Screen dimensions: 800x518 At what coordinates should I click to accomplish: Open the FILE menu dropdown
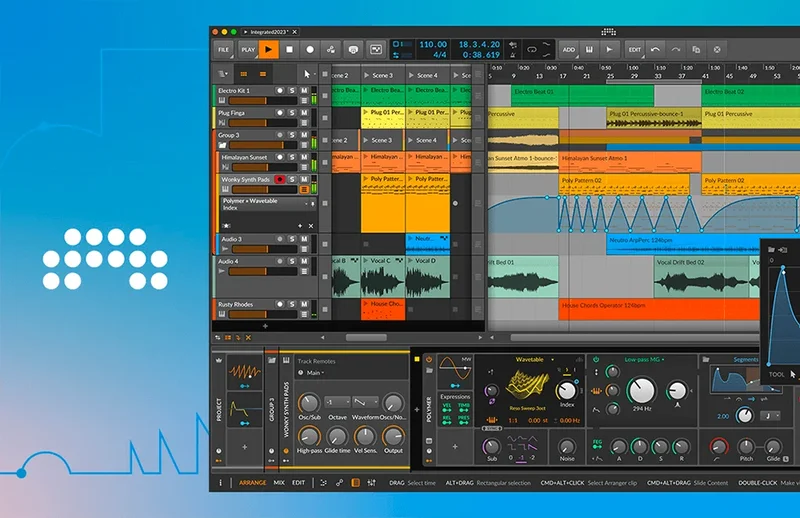[224, 50]
